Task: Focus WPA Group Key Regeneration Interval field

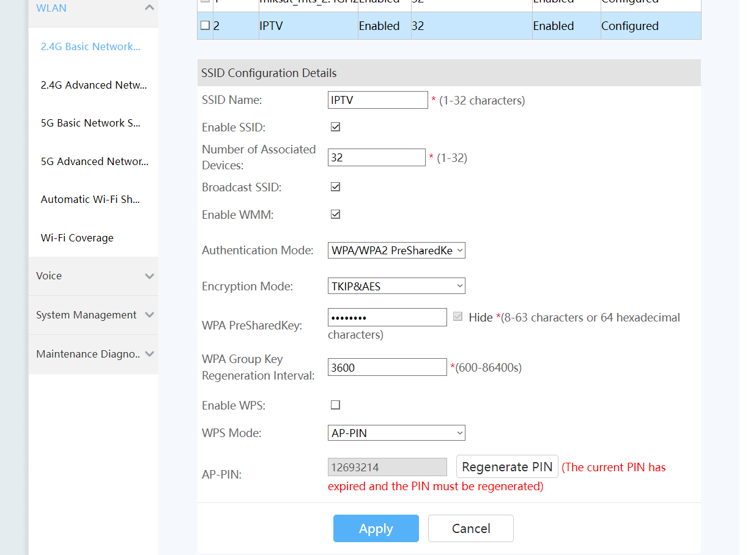Action: click(387, 367)
